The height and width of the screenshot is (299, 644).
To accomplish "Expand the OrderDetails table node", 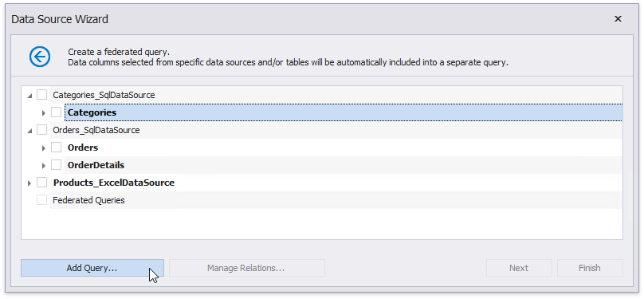I will (44, 166).
